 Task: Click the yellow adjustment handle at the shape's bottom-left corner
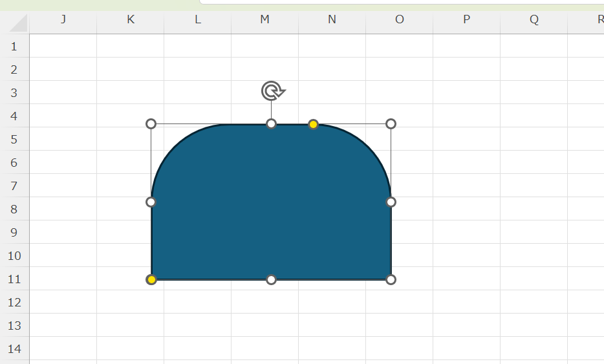point(151,279)
